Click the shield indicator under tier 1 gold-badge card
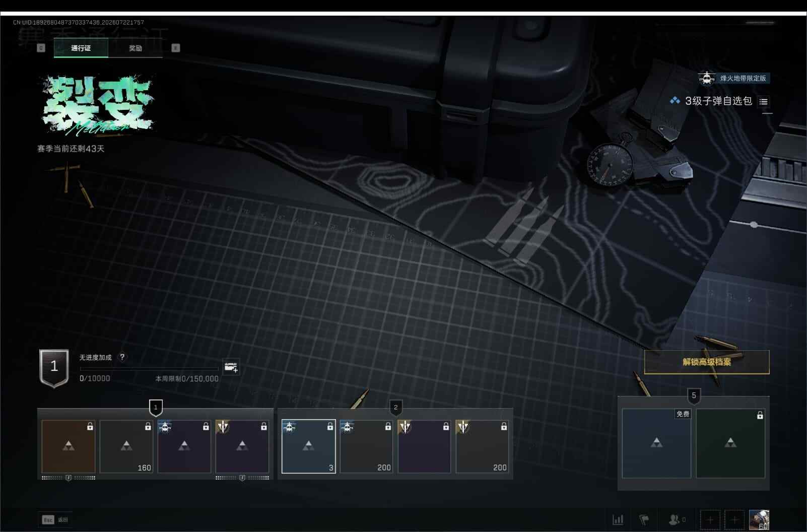The height and width of the screenshot is (532, 807). point(242,478)
